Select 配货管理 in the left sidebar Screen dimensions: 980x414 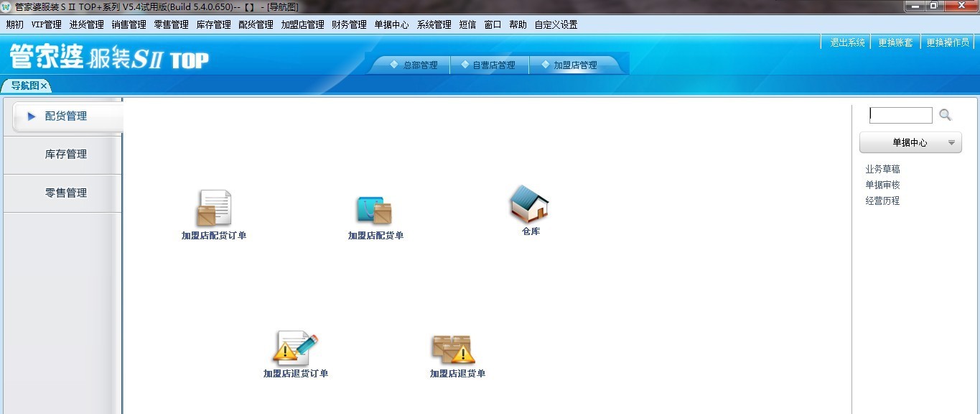click(x=66, y=116)
